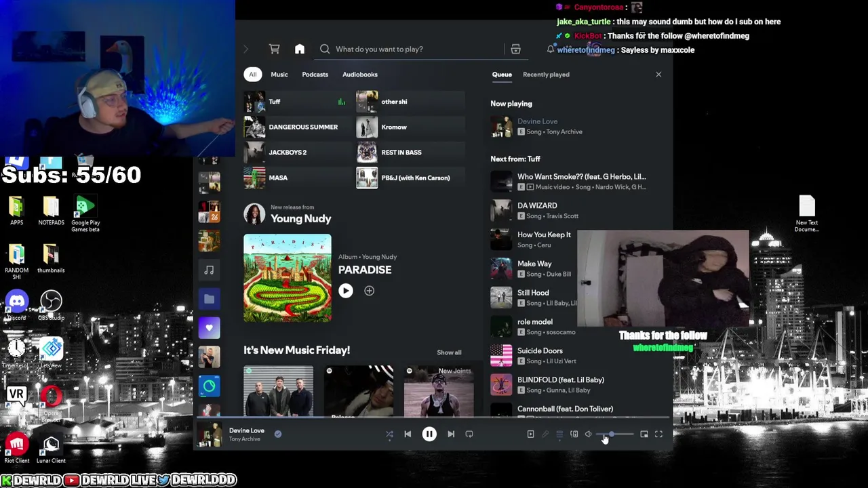
Task: Select the Music filter
Action: tap(279, 75)
